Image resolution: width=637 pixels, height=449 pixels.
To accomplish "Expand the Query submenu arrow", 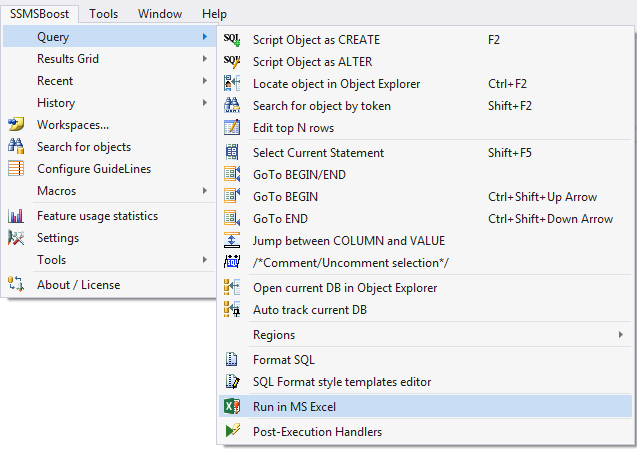I will (205, 37).
